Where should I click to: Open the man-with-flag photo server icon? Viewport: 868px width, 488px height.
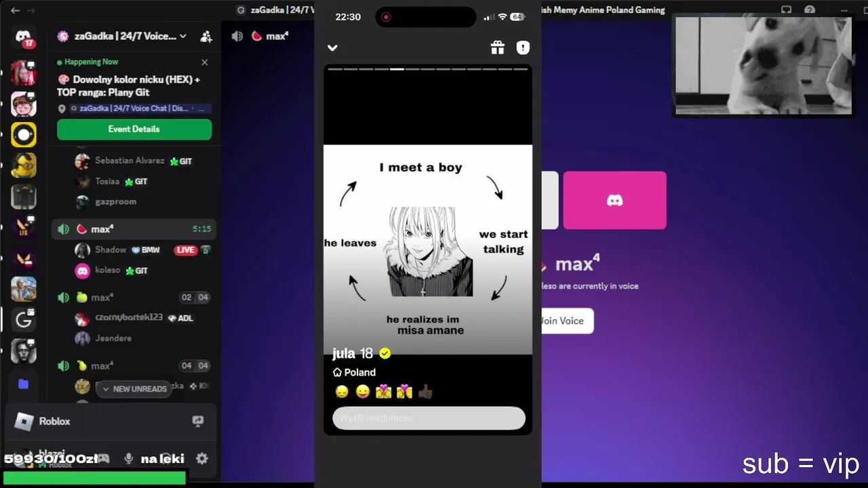(24, 289)
